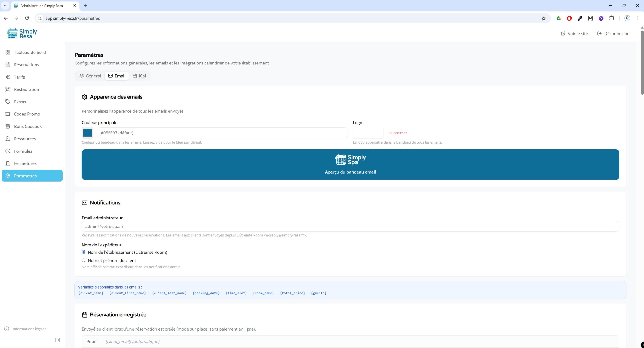Click the Extras tag icon
The image size is (644, 348).
coord(8,102)
